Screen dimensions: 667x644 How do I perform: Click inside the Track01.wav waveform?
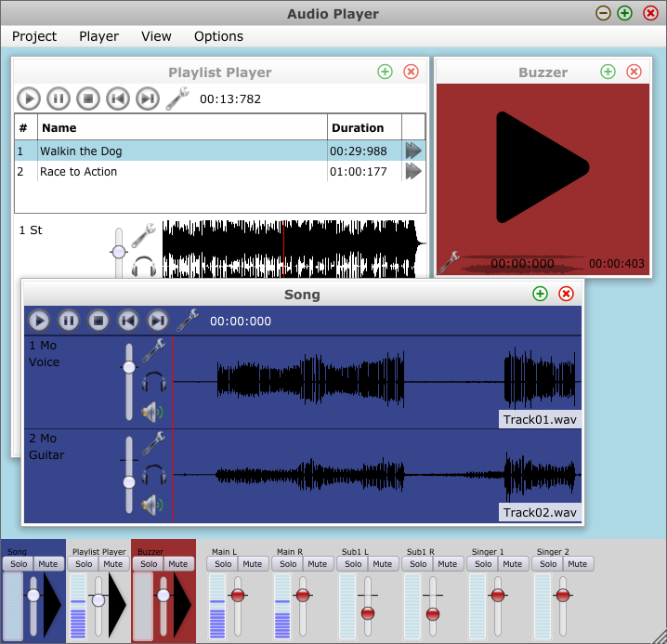376,381
